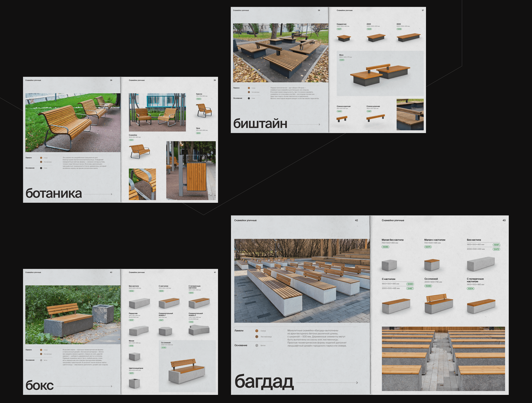
Task: Select product code badge 10070
Action: click(x=428, y=247)
